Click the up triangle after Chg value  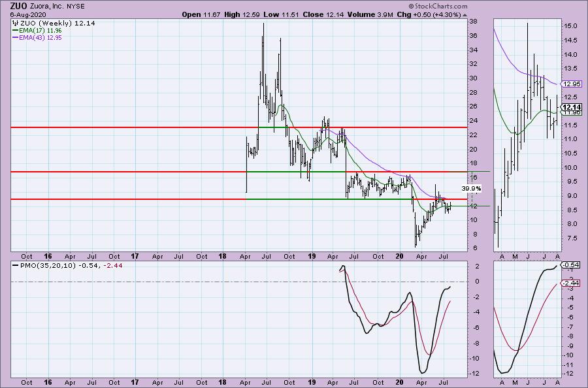[x=465, y=16]
